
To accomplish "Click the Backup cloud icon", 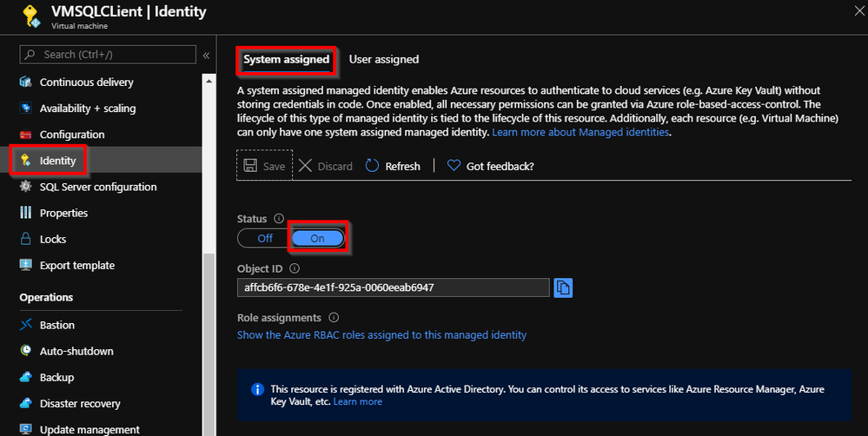I will tap(25, 377).
